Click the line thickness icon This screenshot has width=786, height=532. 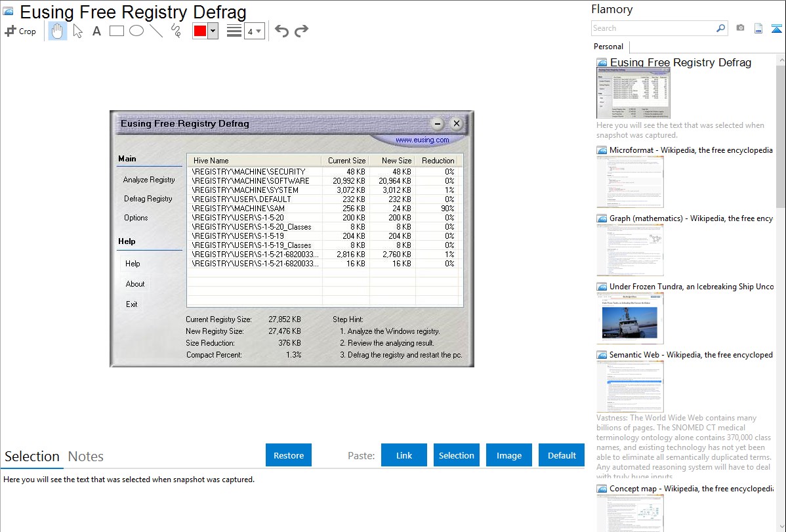pos(234,31)
